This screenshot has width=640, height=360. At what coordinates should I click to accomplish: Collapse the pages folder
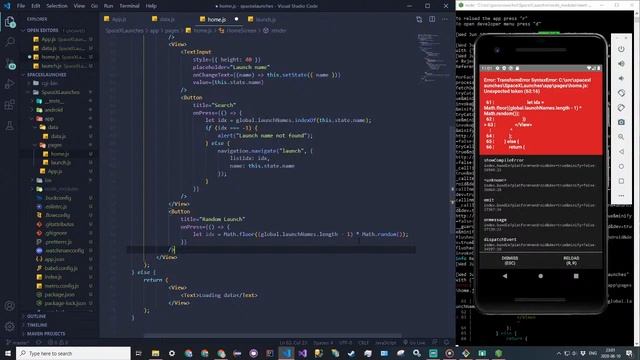[54, 145]
